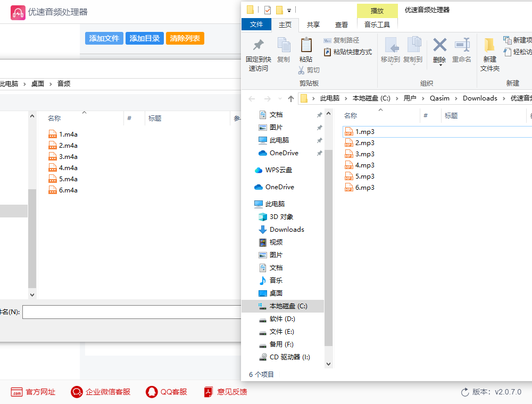Select 2.m4a in the open dialog
532x404 pixels.
point(63,146)
